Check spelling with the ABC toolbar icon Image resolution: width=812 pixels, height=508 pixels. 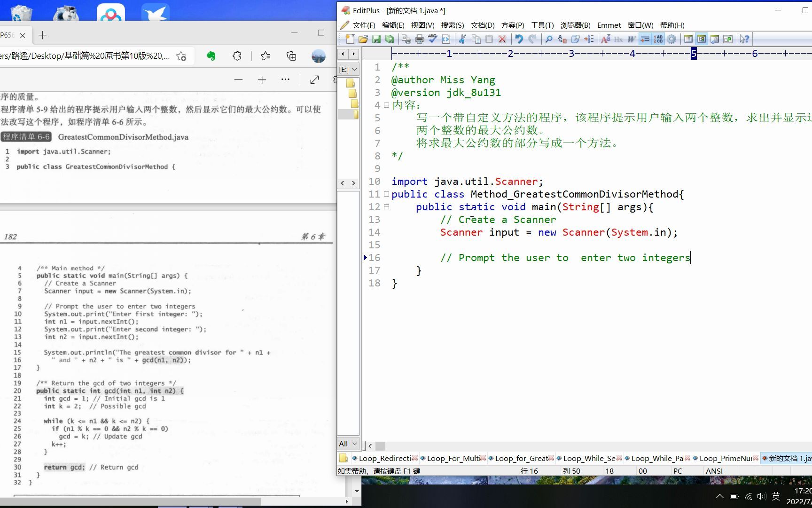(x=433, y=39)
